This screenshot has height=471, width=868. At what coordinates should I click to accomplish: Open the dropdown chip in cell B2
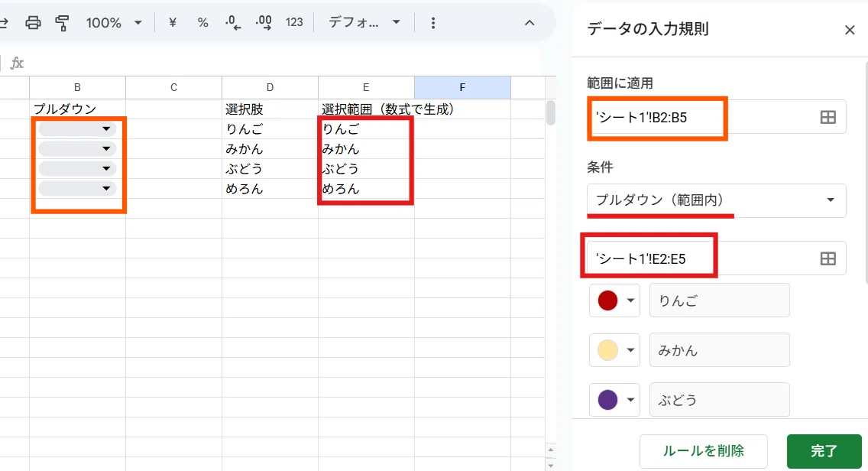[77, 129]
